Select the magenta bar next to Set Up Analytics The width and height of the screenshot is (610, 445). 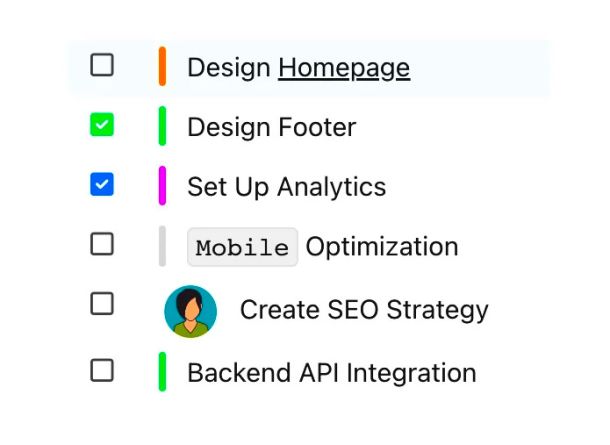pos(162,186)
